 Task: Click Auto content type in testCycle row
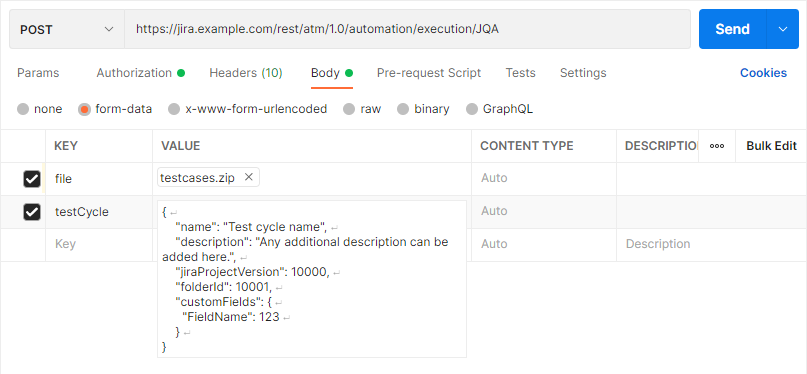pos(543,211)
